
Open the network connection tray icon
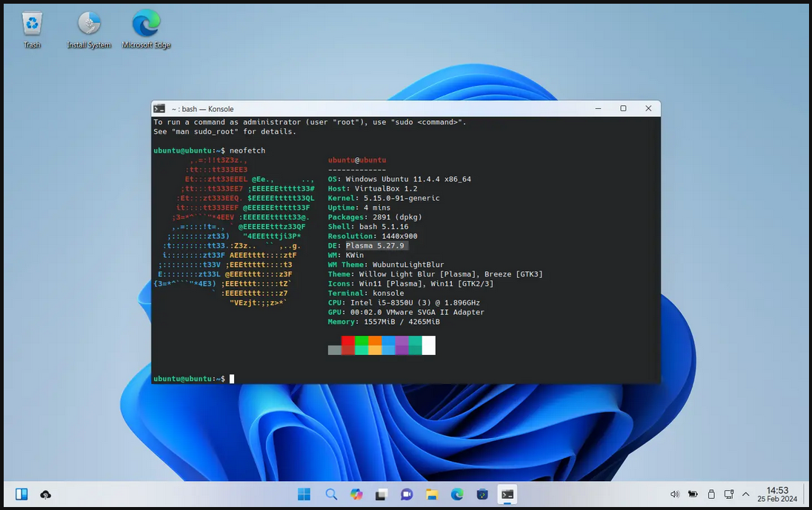pyautogui.click(x=729, y=494)
